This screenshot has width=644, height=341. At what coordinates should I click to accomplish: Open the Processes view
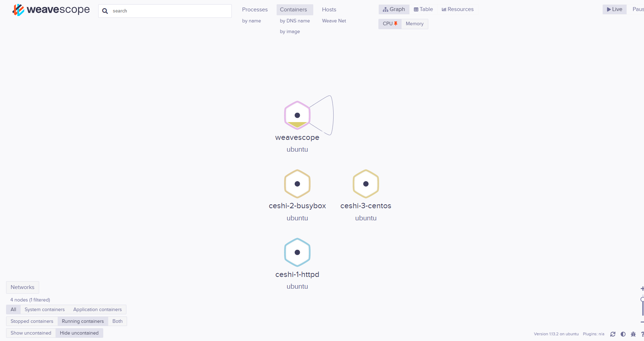[255, 10]
